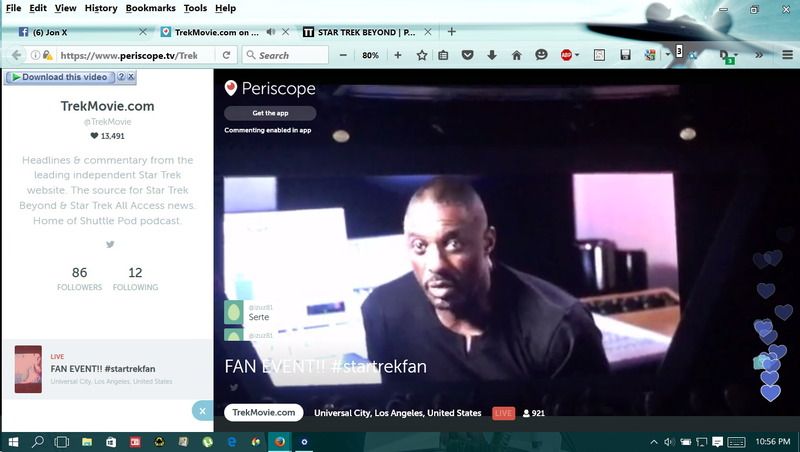Click Universal City location text under video
The width and height of the screenshot is (800, 452).
pos(397,413)
